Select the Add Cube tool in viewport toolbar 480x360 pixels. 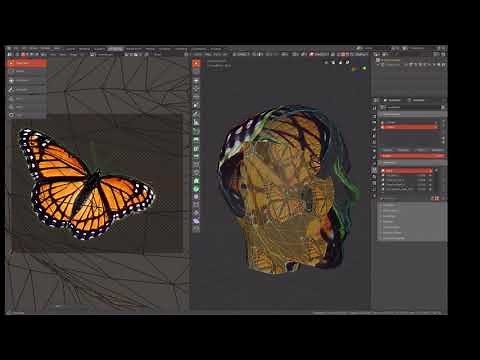pyautogui.click(x=196, y=132)
